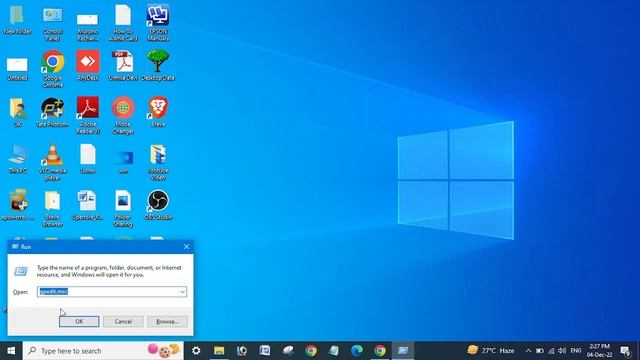Screen dimensions: 640x360
Task: Click the Browse... button in Run
Action: point(167,321)
